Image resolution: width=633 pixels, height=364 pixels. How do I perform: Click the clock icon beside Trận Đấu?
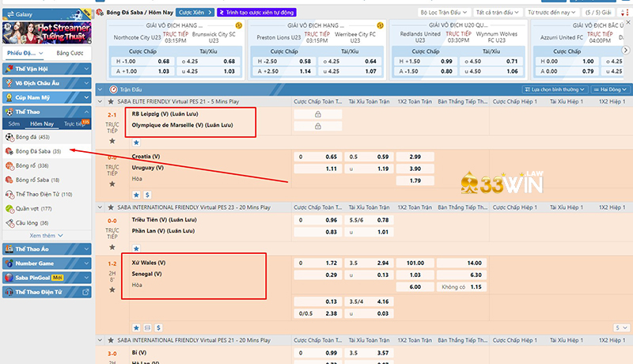(x=113, y=89)
